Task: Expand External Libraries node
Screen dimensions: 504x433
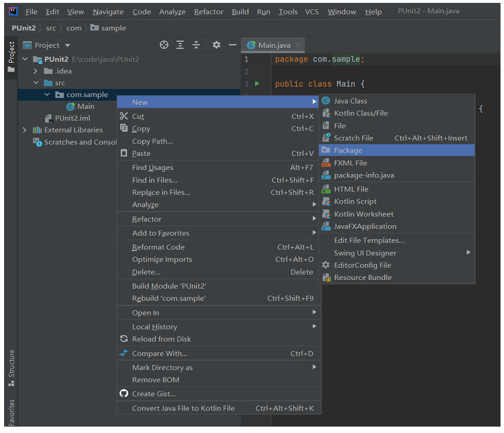Action: [24, 130]
